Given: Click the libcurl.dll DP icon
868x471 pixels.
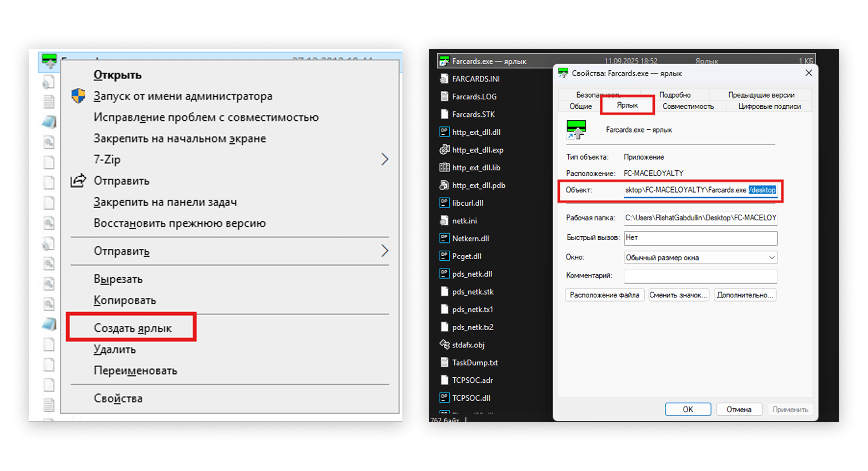Looking at the screenshot, I should click(x=444, y=203).
